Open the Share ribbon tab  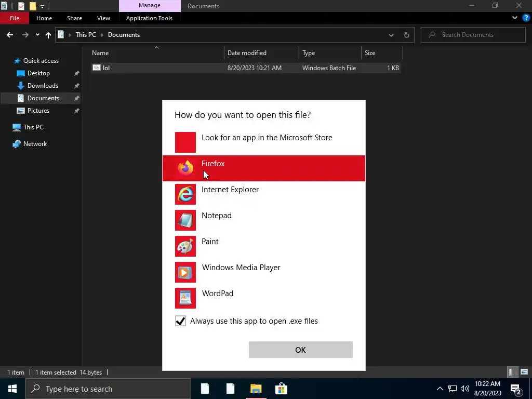point(74,18)
